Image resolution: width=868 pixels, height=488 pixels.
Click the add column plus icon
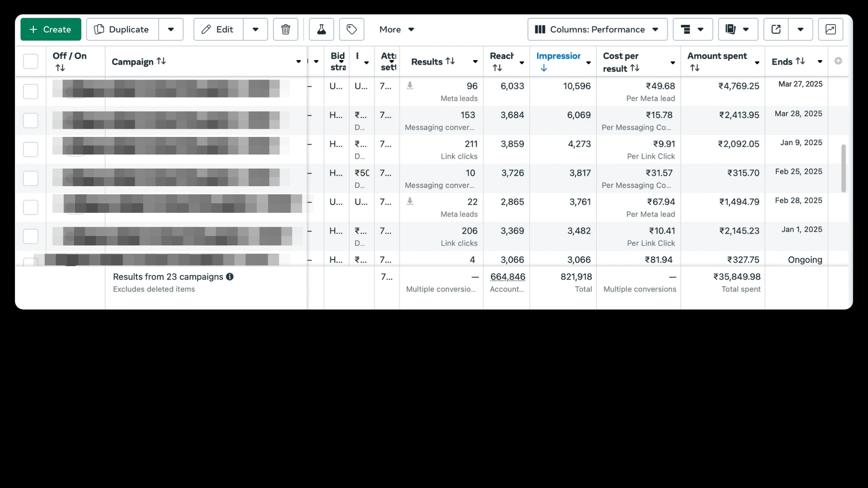click(x=838, y=61)
